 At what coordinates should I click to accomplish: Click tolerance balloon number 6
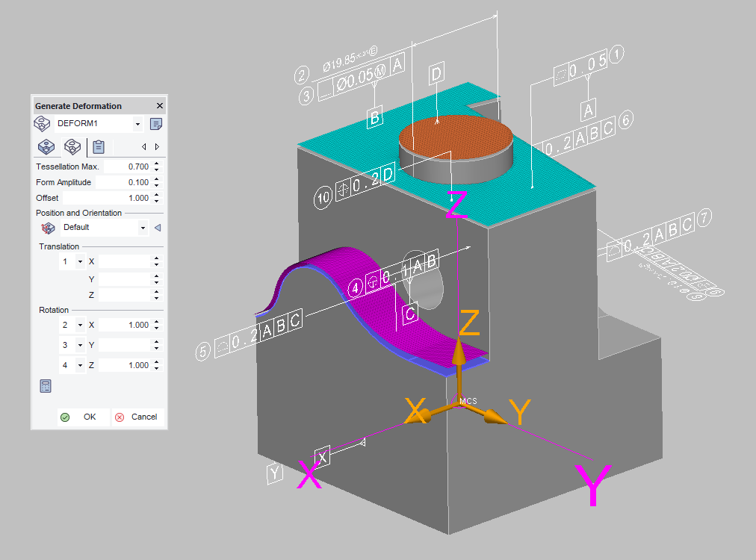(x=625, y=120)
